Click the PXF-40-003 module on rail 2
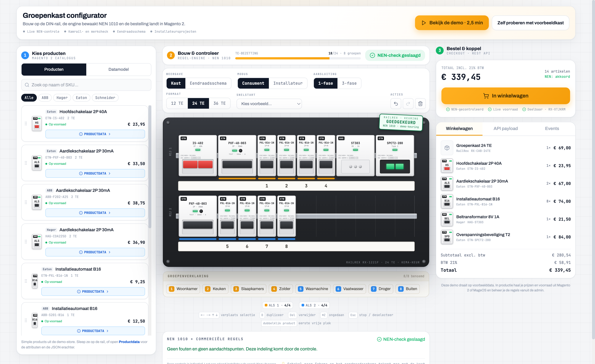The height and width of the screenshot is (364, 595). tap(198, 216)
